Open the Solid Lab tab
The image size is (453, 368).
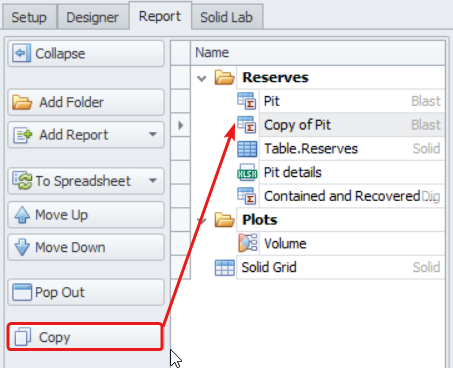click(x=227, y=17)
